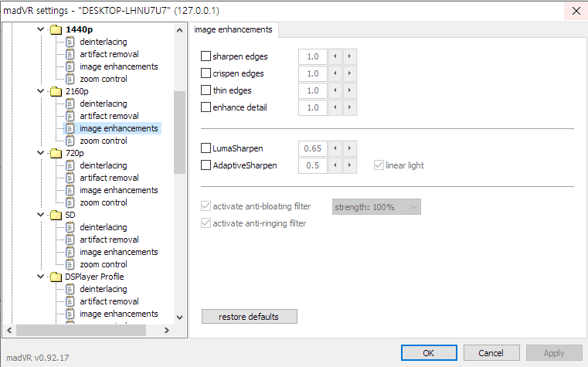Screen dimensions: 588x367
Task: Increase the crispen edges value
Action: (350, 73)
